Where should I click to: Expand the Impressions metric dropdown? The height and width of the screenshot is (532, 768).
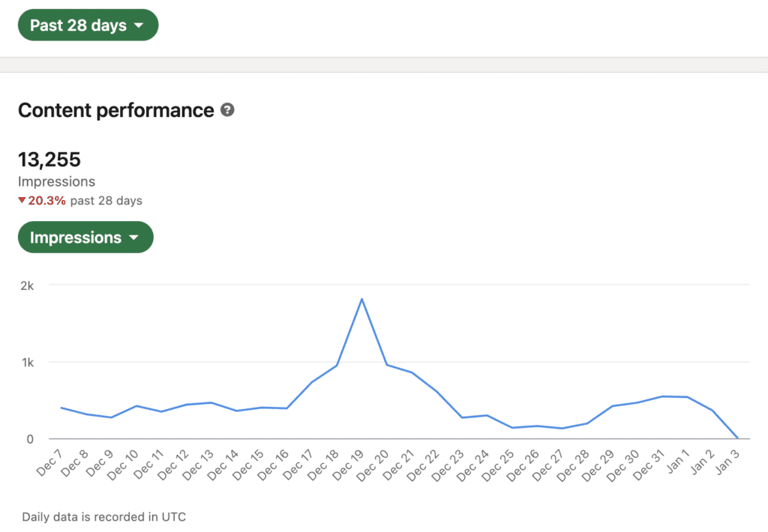[x=85, y=238]
